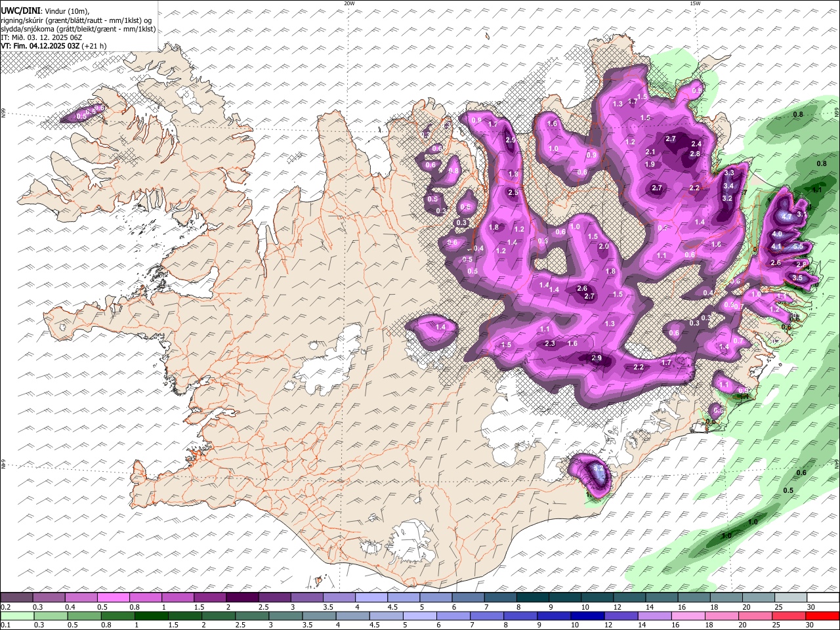Viewport: 840px width, 630px height.
Task: Click the '4.1' snowfall value on the map
Action: 776,247
